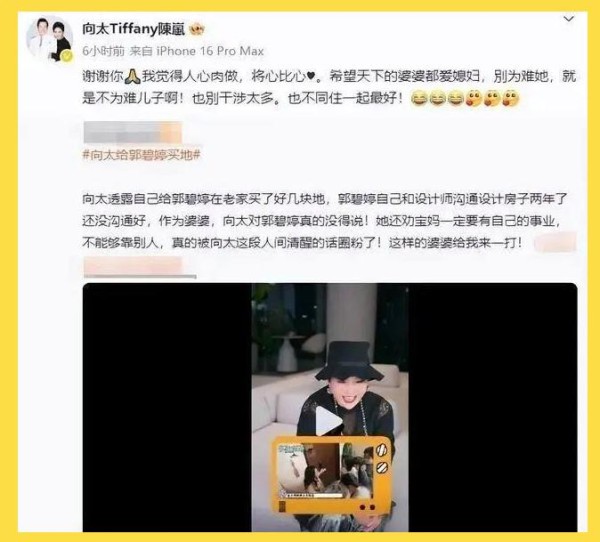The width and height of the screenshot is (600, 542).
Task: Click the first laughing-crying emoji
Action: 419,99
